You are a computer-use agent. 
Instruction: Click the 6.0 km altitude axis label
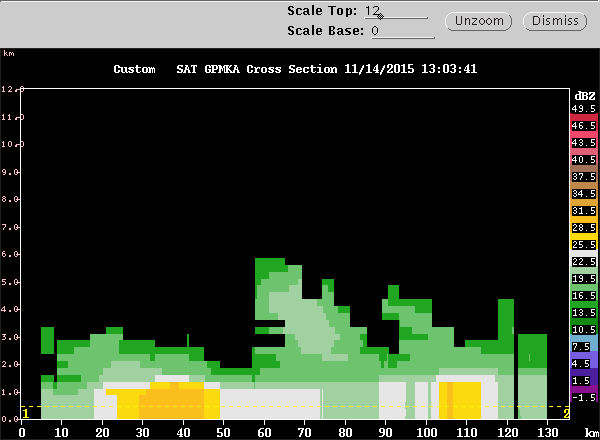click(x=10, y=254)
